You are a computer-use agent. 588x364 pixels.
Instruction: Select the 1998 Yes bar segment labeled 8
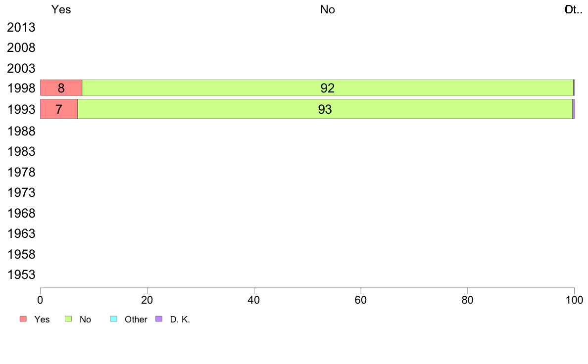[x=61, y=88]
